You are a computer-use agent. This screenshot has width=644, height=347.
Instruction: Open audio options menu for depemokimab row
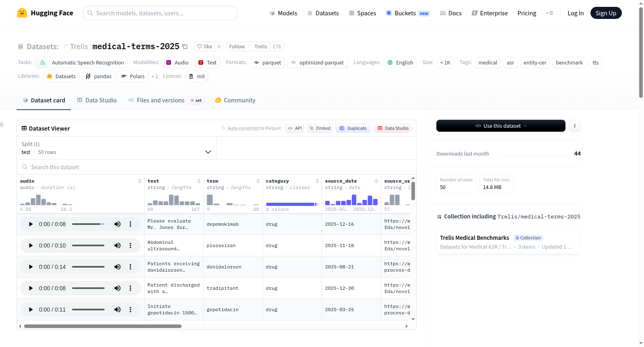130,224
